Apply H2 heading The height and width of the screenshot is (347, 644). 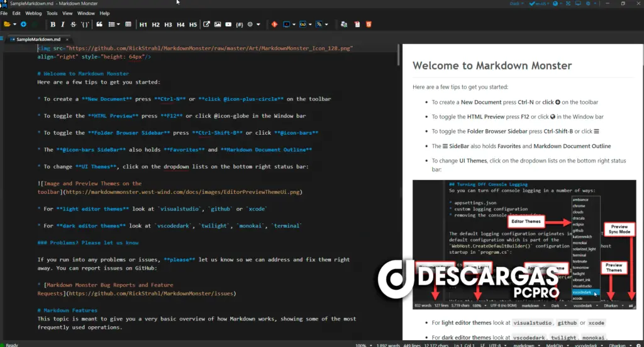point(156,25)
